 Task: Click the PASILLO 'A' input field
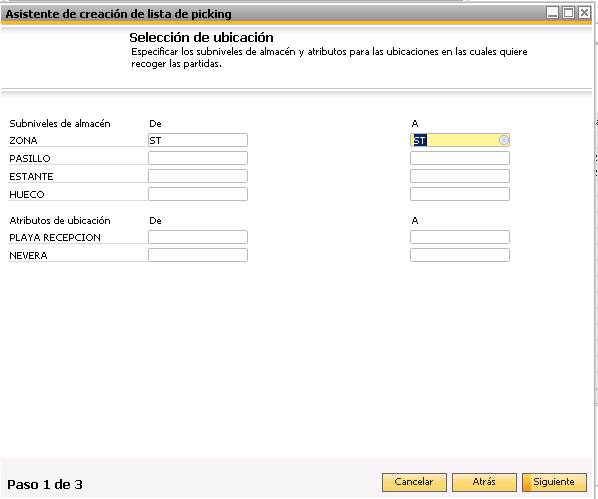460,158
